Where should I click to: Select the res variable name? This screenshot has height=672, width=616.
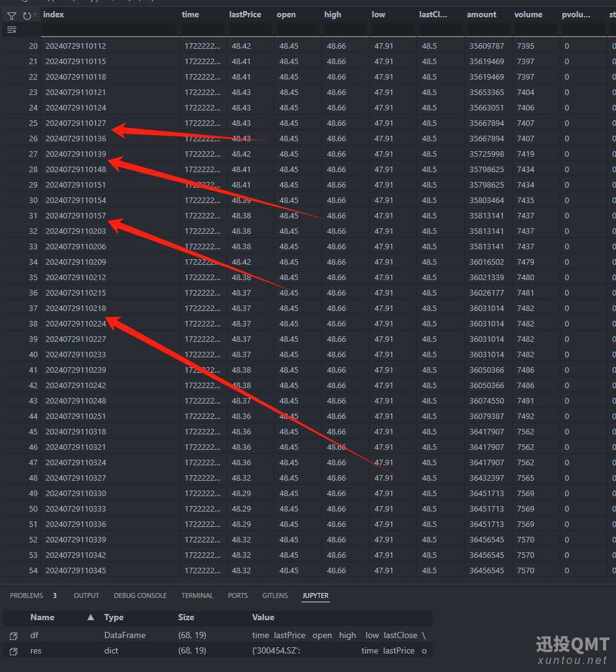coord(36,650)
